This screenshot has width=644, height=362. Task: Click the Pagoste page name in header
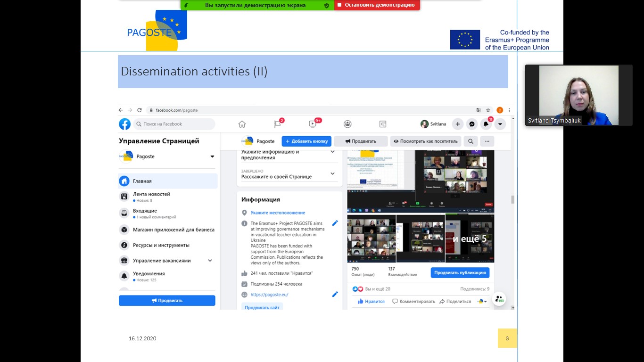pos(266,141)
